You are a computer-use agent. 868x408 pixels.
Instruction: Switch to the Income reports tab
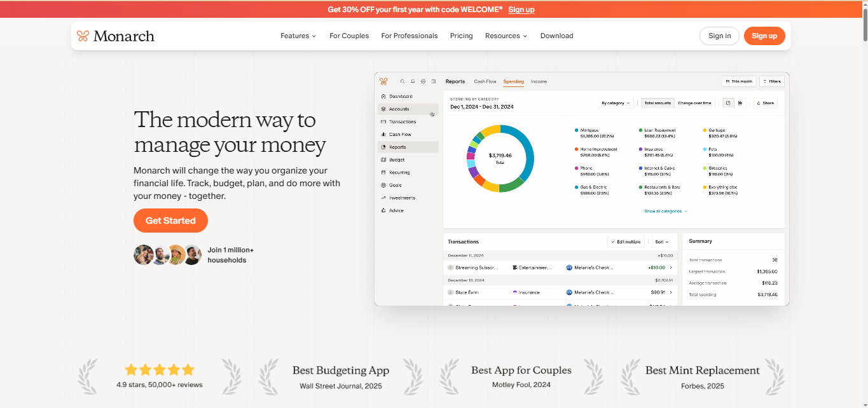pos(539,81)
